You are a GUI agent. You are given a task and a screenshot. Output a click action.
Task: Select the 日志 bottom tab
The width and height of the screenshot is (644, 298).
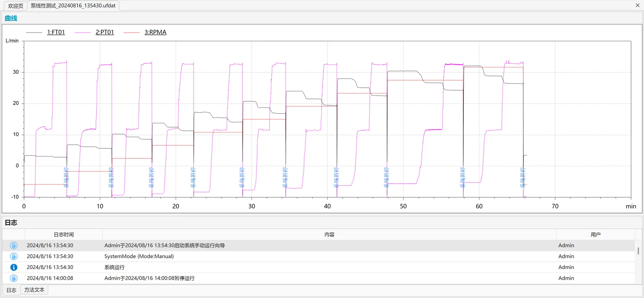coord(11,290)
